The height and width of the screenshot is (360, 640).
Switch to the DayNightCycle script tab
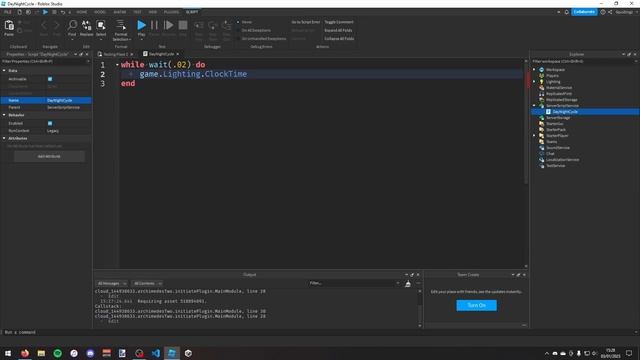pyautogui.click(x=161, y=54)
